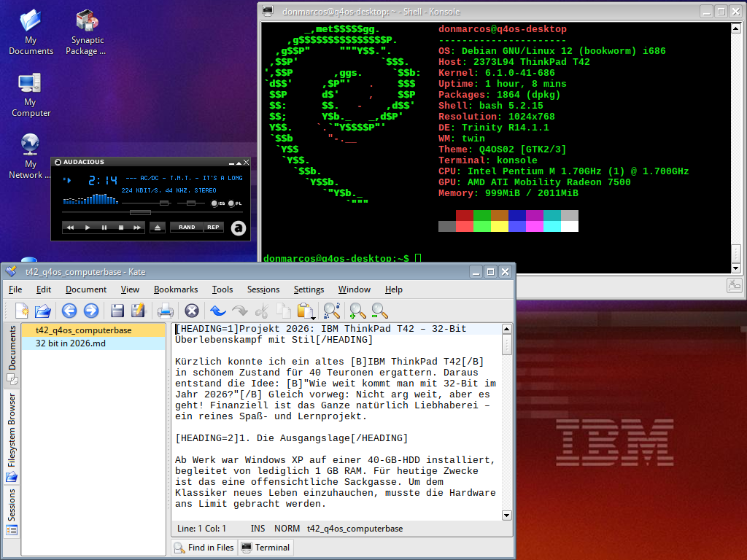Click the Open file folder icon in Kate
Screen dimensions: 747x560
click(x=43, y=311)
